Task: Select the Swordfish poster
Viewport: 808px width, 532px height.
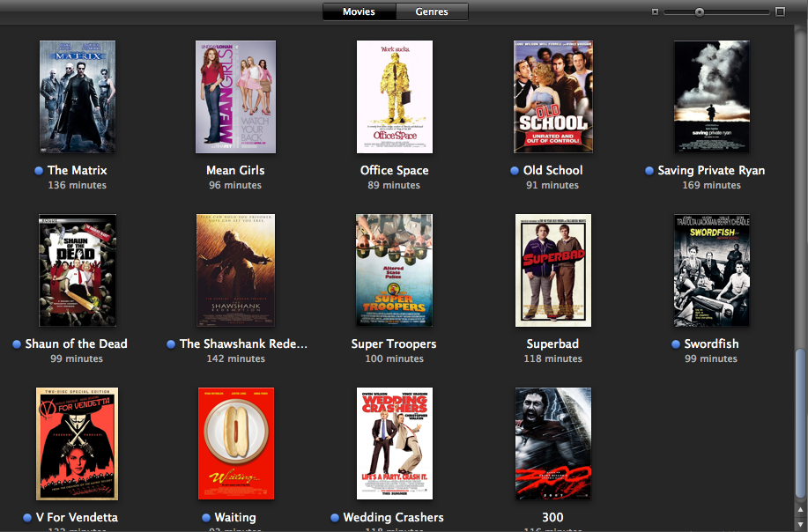Action: click(x=712, y=270)
